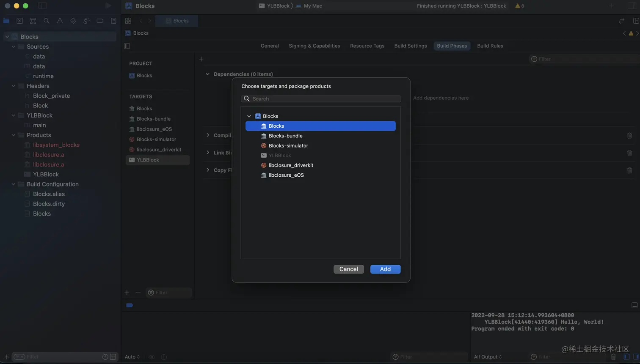Collapse the Build Configuration group
The width and height of the screenshot is (640, 364).
(x=14, y=184)
